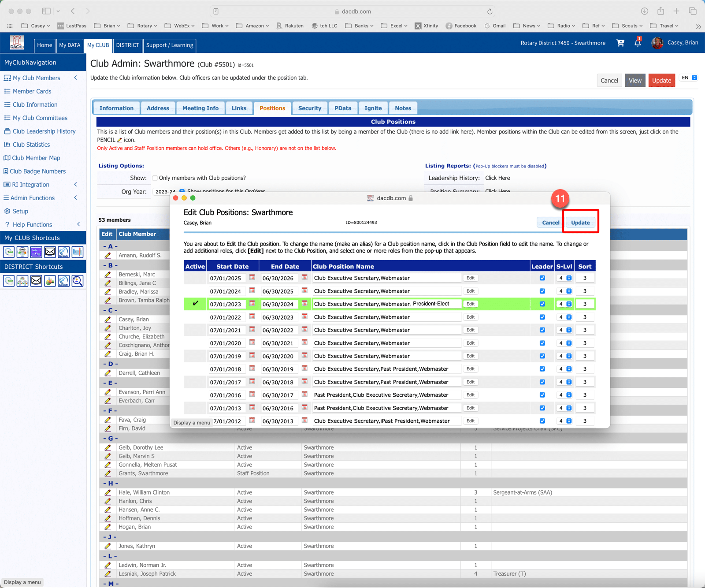This screenshot has width=705, height=588.
Task: Open DISTRICT top menu
Action: point(127,45)
